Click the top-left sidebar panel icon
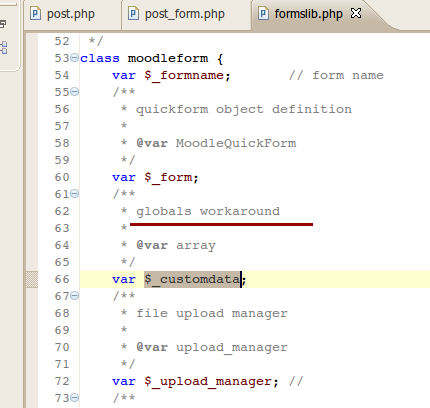 (3, 24)
